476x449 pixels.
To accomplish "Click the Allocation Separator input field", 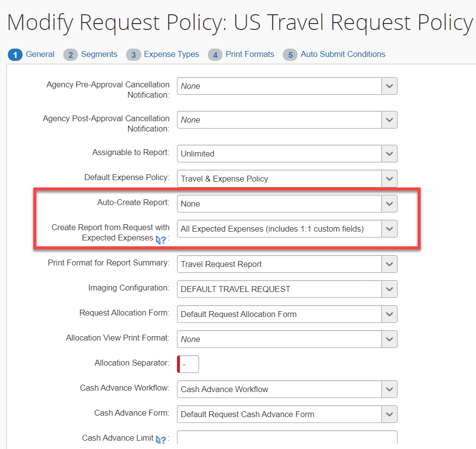I will point(189,364).
